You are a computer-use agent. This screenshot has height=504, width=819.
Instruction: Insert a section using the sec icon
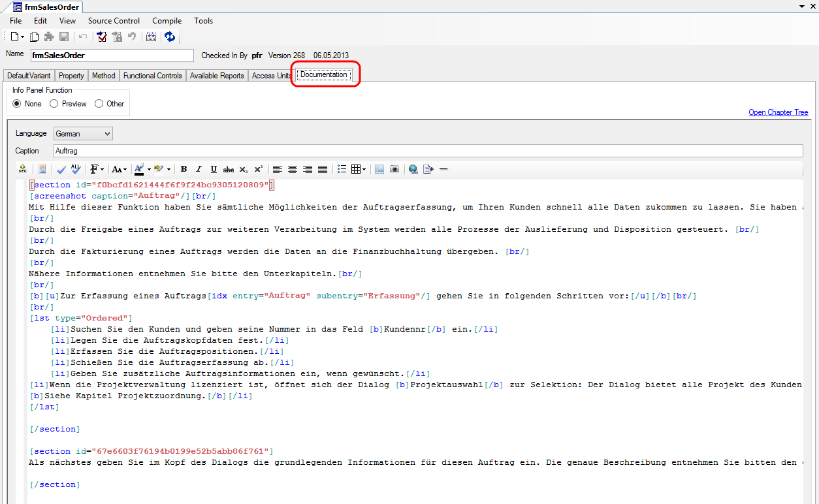tap(22, 169)
